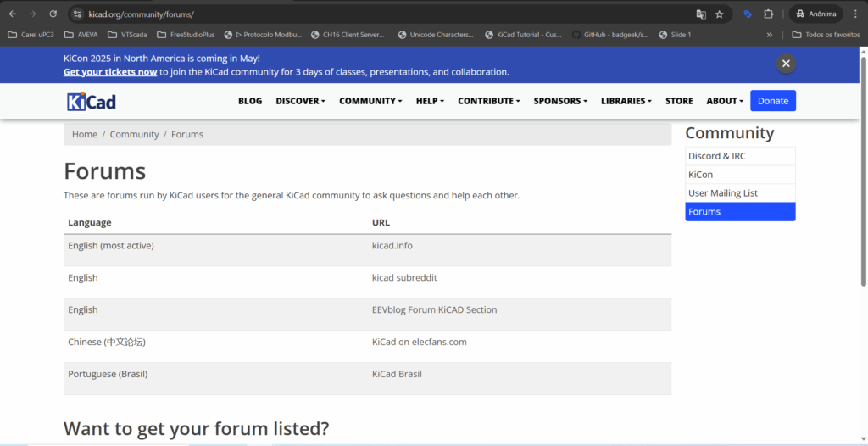The height and width of the screenshot is (446, 868).
Task: Expand the ABOUT dropdown menu
Action: 725,101
